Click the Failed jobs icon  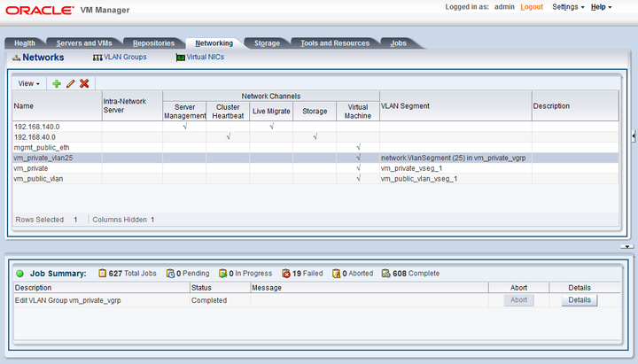pos(286,274)
